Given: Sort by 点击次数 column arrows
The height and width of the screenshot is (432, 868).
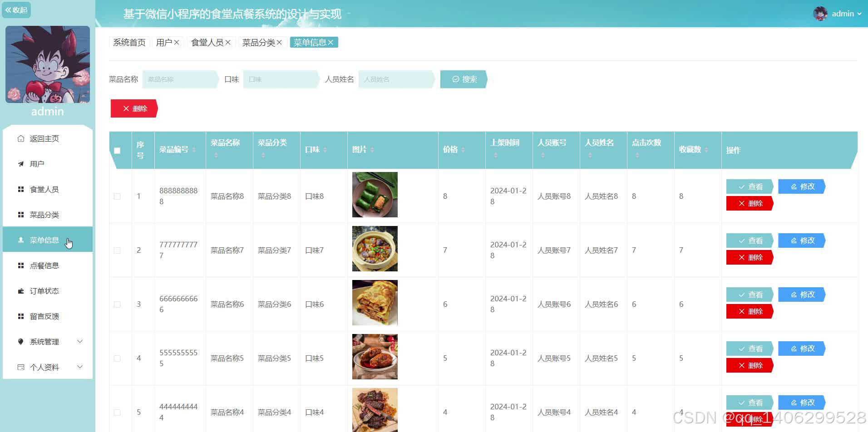Looking at the screenshot, I should (x=637, y=155).
